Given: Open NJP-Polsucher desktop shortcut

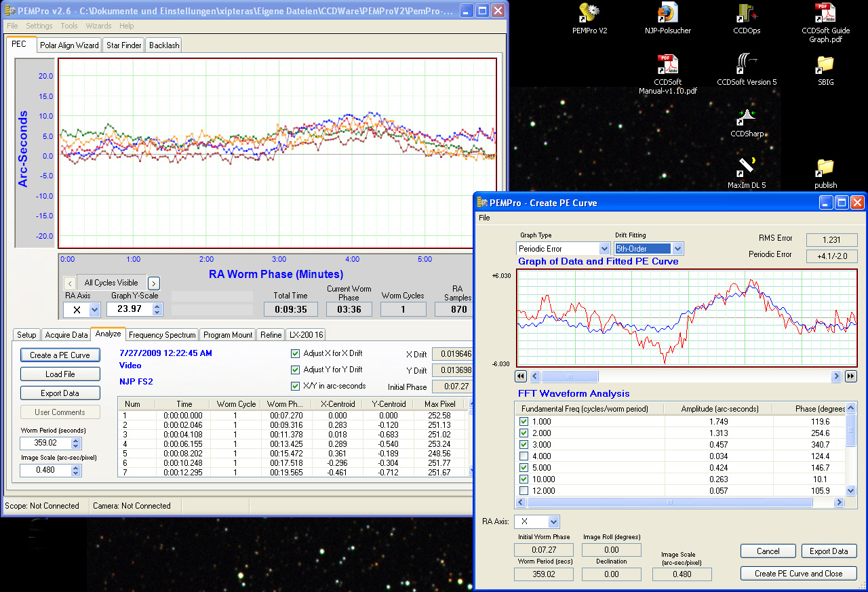Looking at the screenshot, I should [667, 14].
